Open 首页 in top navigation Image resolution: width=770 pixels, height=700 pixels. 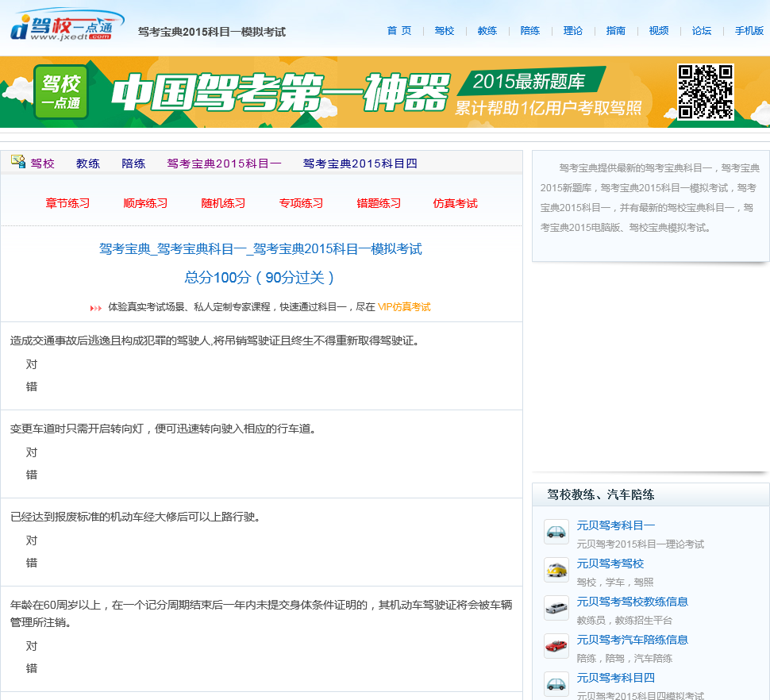click(x=399, y=31)
